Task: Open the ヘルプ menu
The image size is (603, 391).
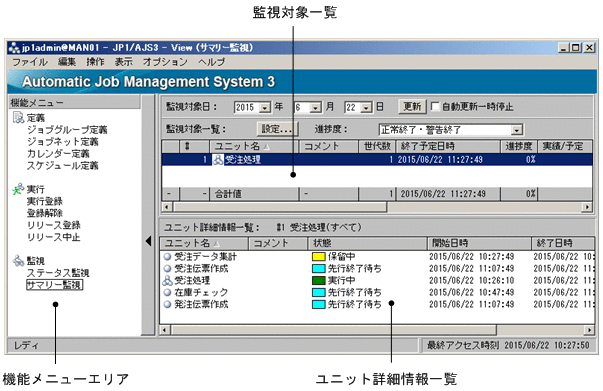Action: coord(212,62)
